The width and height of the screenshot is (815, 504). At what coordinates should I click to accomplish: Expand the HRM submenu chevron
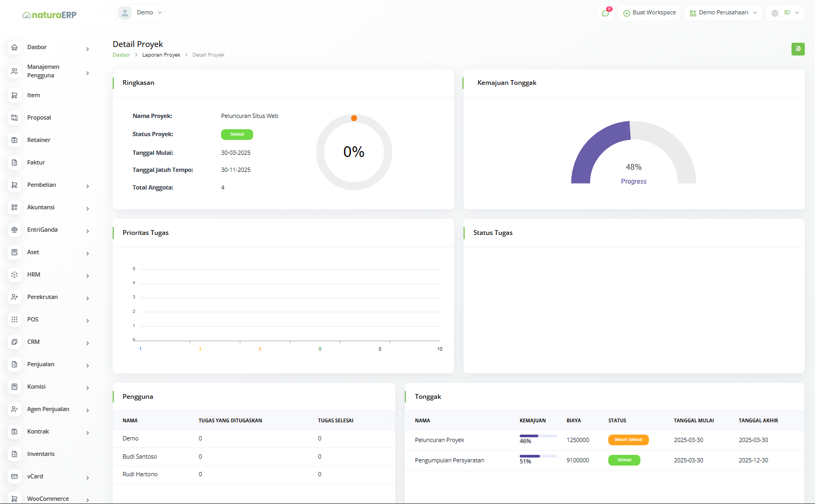88,276
